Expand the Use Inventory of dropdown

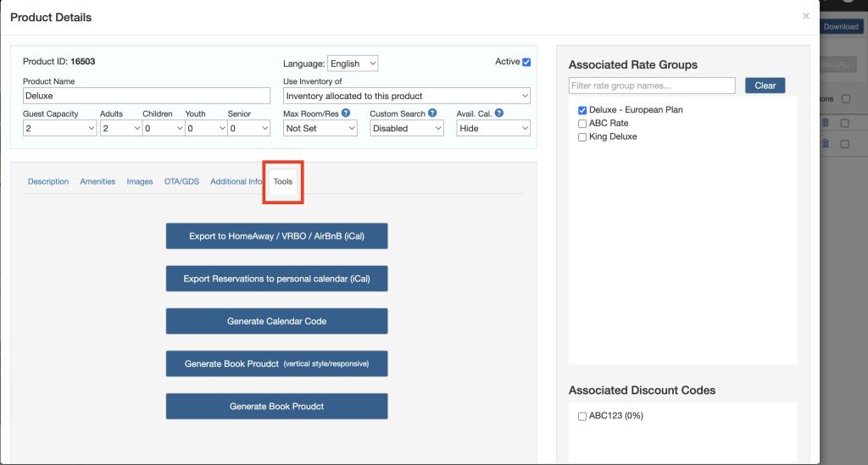pyautogui.click(x=407, y=96)
